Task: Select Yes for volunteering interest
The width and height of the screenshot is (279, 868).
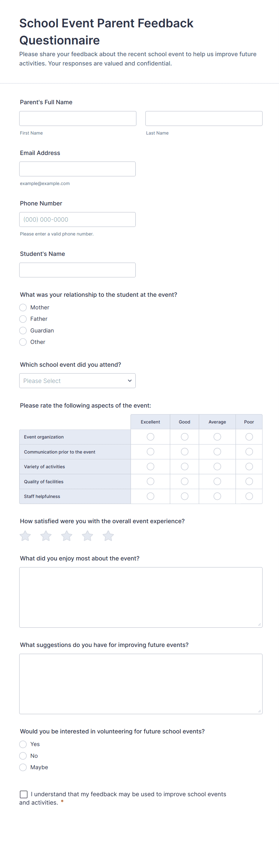Action: 23,744
